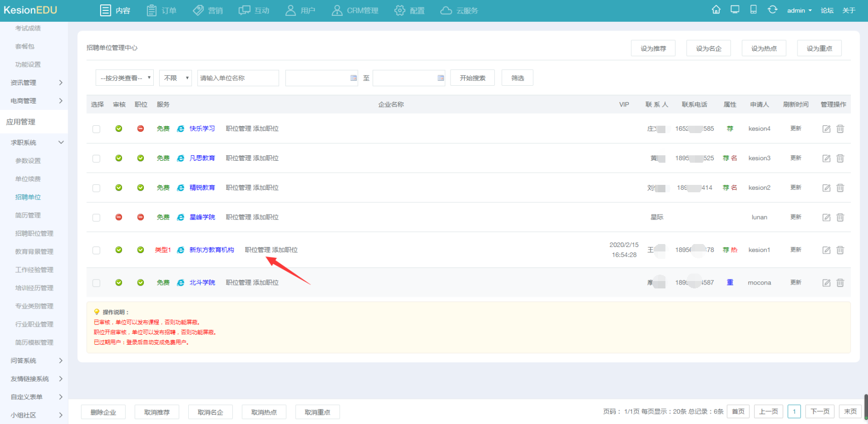Edit the 新东方教育机构 company record
This screenshot has width=868, height=424.
(827, 250)
